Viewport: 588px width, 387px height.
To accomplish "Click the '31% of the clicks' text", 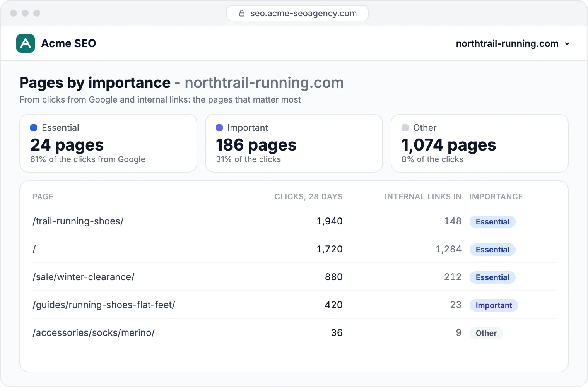I will (248, 159).
